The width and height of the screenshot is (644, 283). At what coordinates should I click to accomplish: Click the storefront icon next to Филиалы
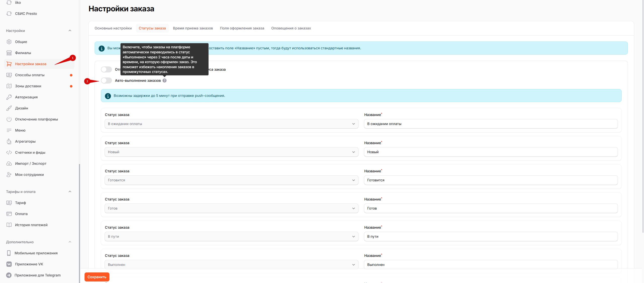tap(9, 53)
